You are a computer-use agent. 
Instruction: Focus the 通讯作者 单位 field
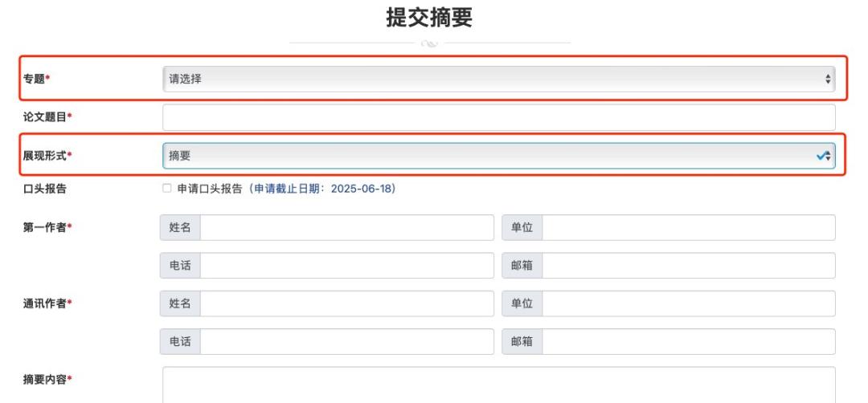tap(688, 303)
